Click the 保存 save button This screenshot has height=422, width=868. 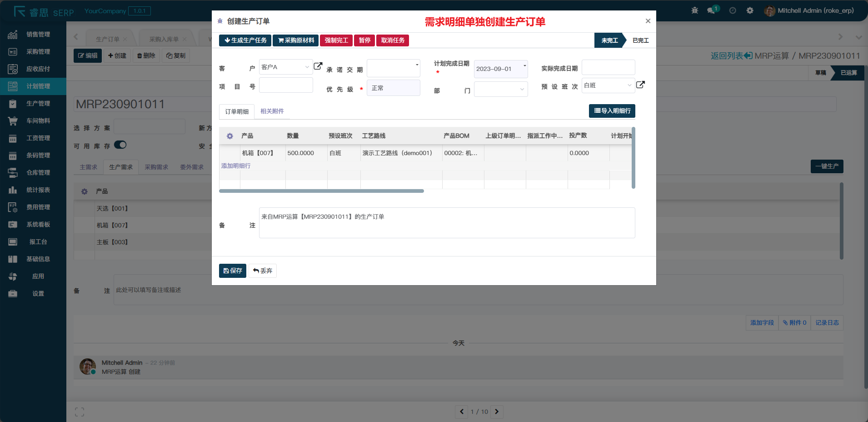click(x=232, y=271)
